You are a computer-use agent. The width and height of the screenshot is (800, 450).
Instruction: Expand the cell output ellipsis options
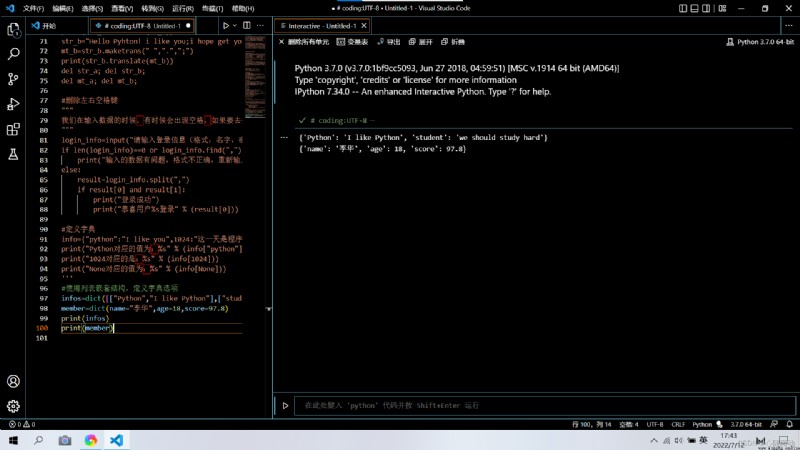[284, 137]
